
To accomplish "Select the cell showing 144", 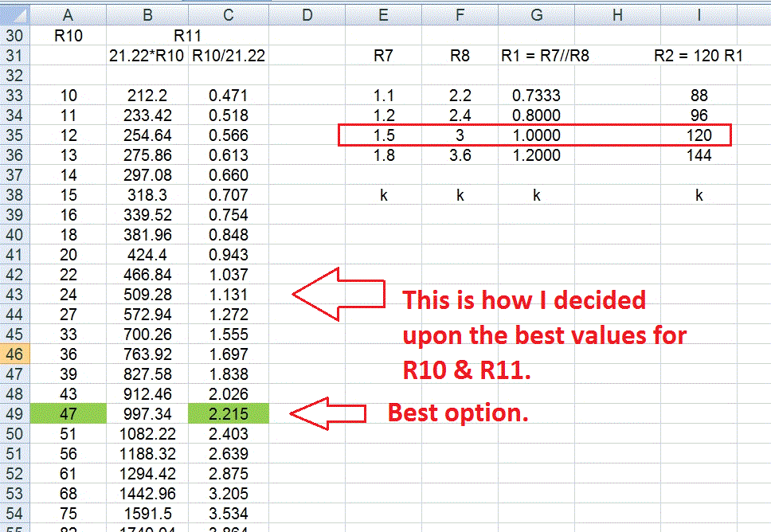I will pyautogui.click(x=699, y=155).
